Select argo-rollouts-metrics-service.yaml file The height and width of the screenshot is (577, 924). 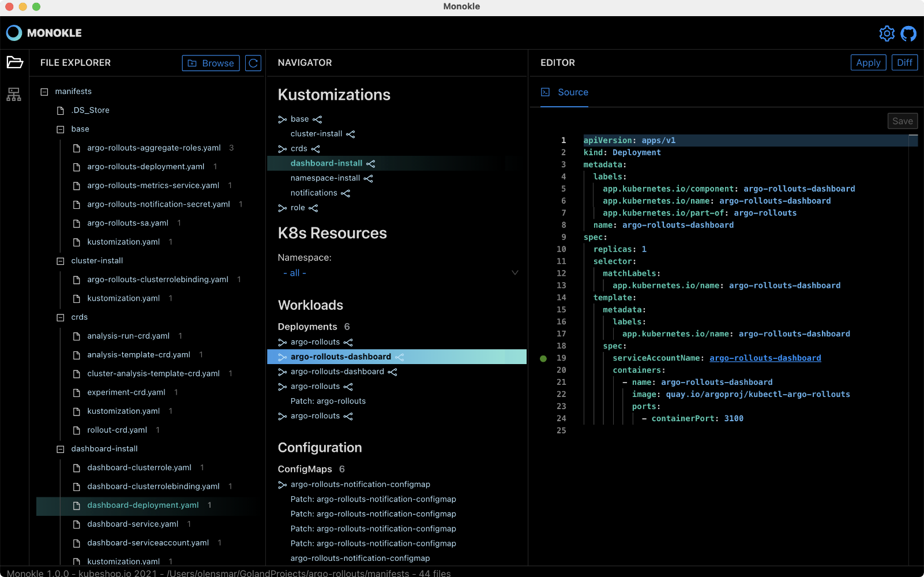coord(153,186)
